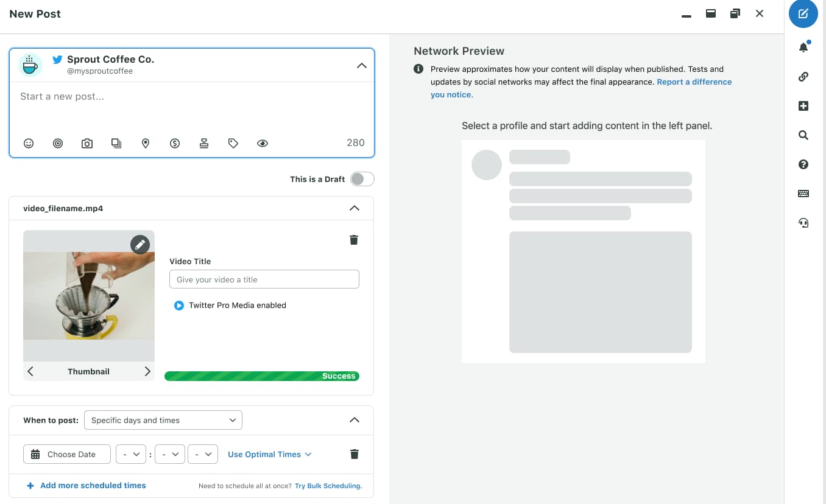Contact support via headset icon
826x504 pixels.
803,223
